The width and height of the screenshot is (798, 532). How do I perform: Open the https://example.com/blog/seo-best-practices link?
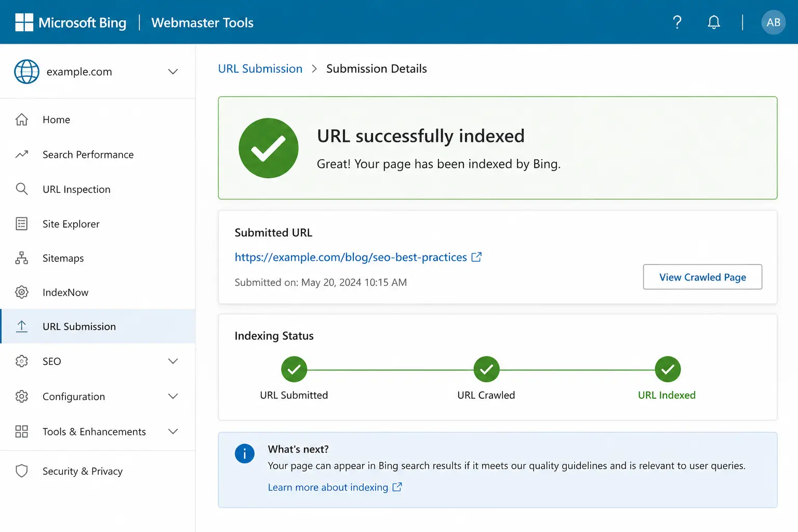click(351, 257)
